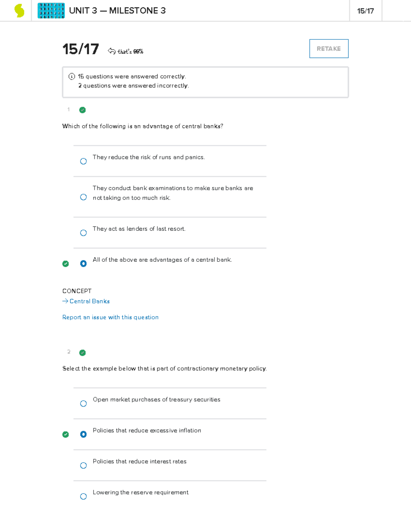
Task: Click the checkmark next to "All of the above" answer
Action: 65,264
